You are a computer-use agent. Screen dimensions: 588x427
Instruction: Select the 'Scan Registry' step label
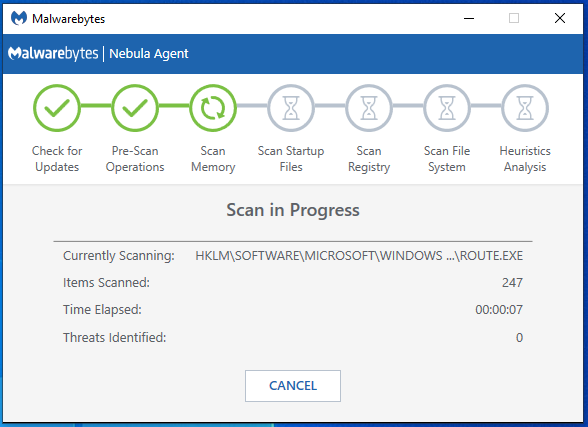pyautogui.click(x=369, y=159)
